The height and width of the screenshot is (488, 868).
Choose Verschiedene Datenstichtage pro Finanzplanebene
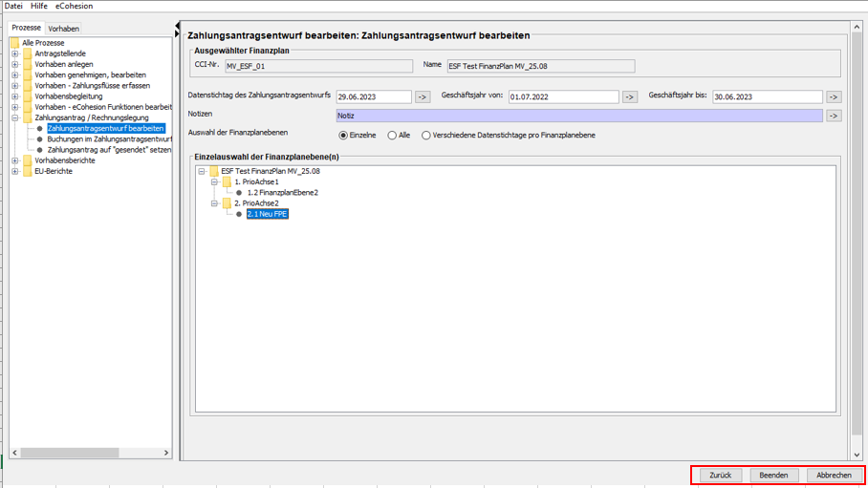tap(426, 136)
